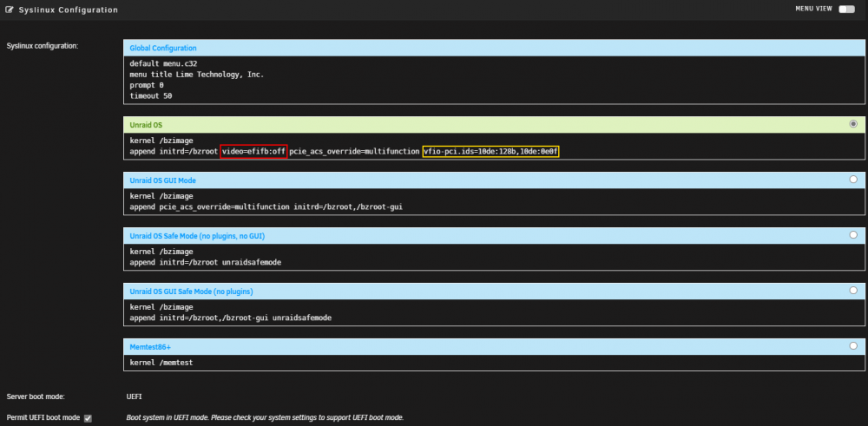Click the Unraid OS append line text area
The height and width of the screenshot is (426, 868).
(494, 146)
